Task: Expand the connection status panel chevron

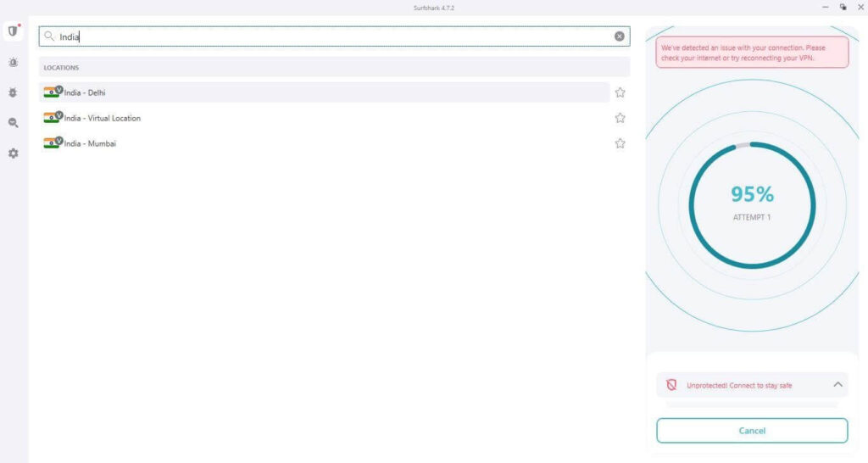Action: point(837,385)
